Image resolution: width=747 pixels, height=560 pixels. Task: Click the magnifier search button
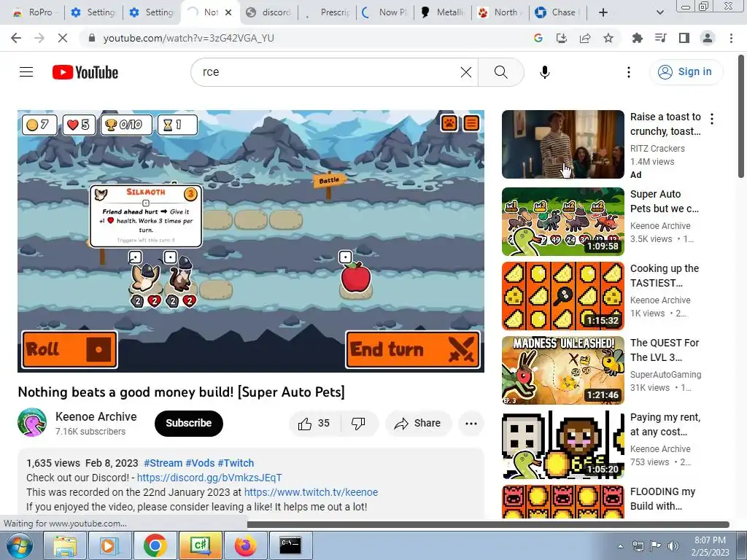[x=500, y=72]
